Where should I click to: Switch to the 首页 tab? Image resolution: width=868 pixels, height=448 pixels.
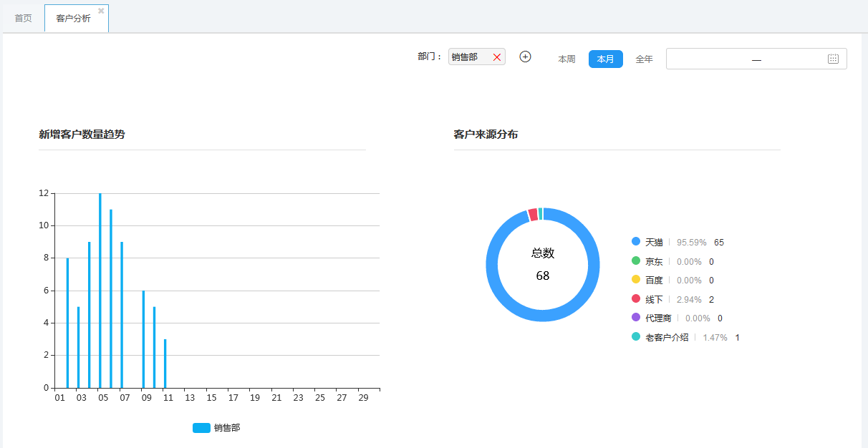click(x=23, y=19)
